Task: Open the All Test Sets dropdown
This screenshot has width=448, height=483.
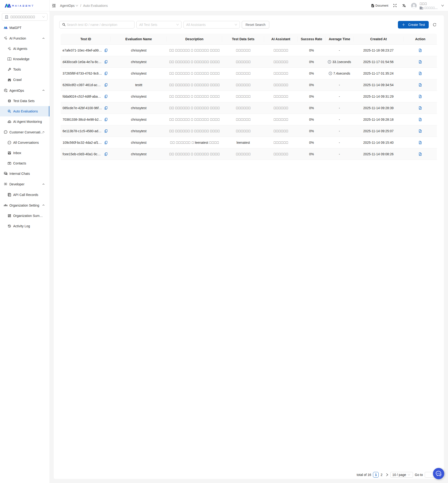Action: click(x=159, y=25)
